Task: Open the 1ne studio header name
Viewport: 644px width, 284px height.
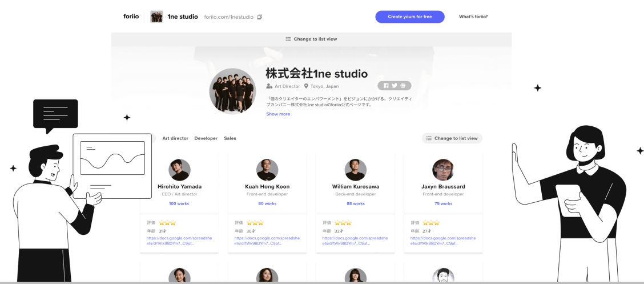Action: click(183, 17)
